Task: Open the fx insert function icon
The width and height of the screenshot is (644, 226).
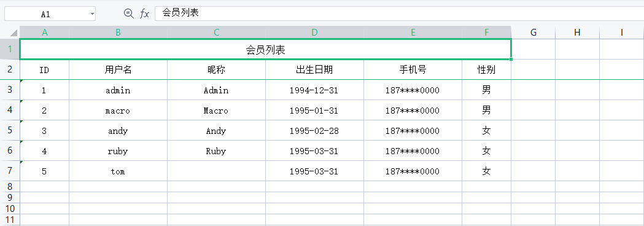Action: pos(144,14)
